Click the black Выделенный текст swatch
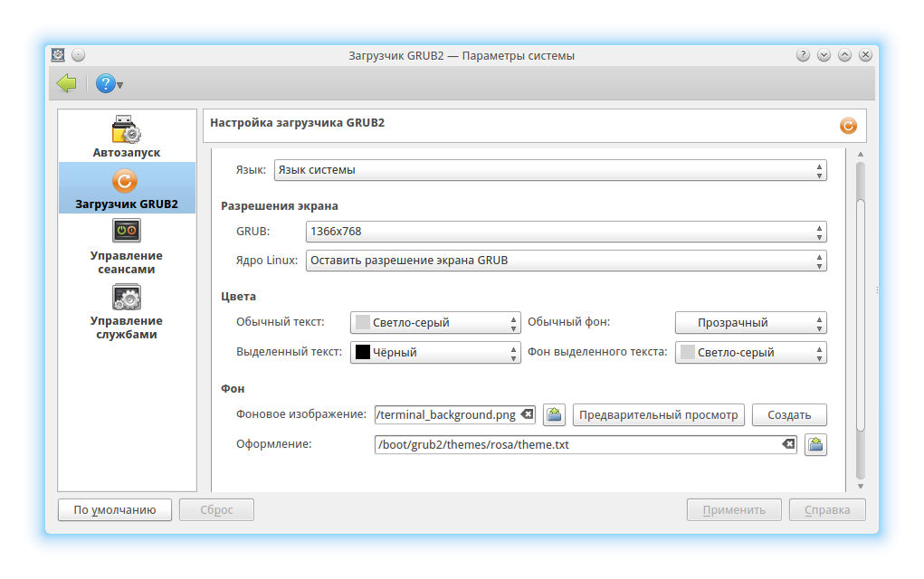 pos(363,352)
